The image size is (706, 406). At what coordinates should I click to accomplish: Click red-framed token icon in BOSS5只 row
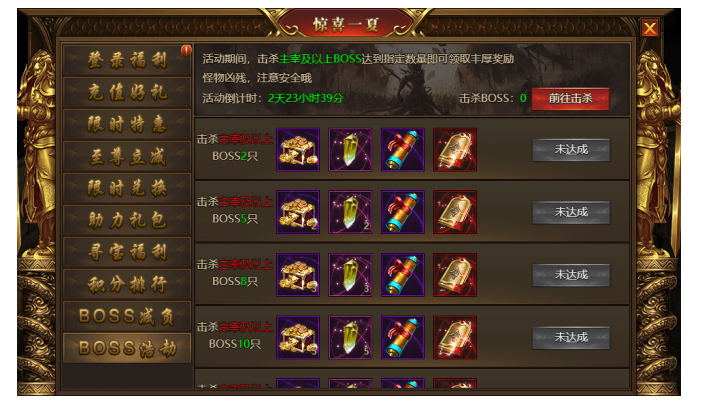click(x=455, y=212)
